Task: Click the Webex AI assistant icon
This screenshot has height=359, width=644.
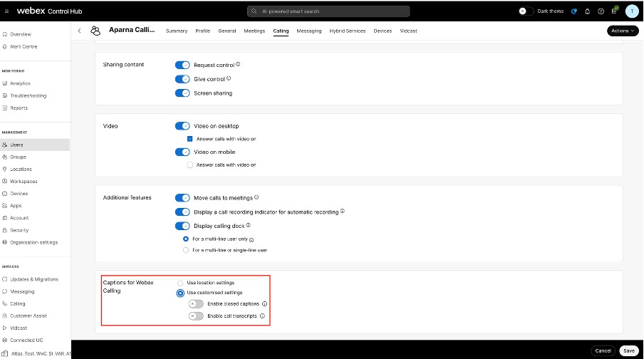Action: point(574,11)
